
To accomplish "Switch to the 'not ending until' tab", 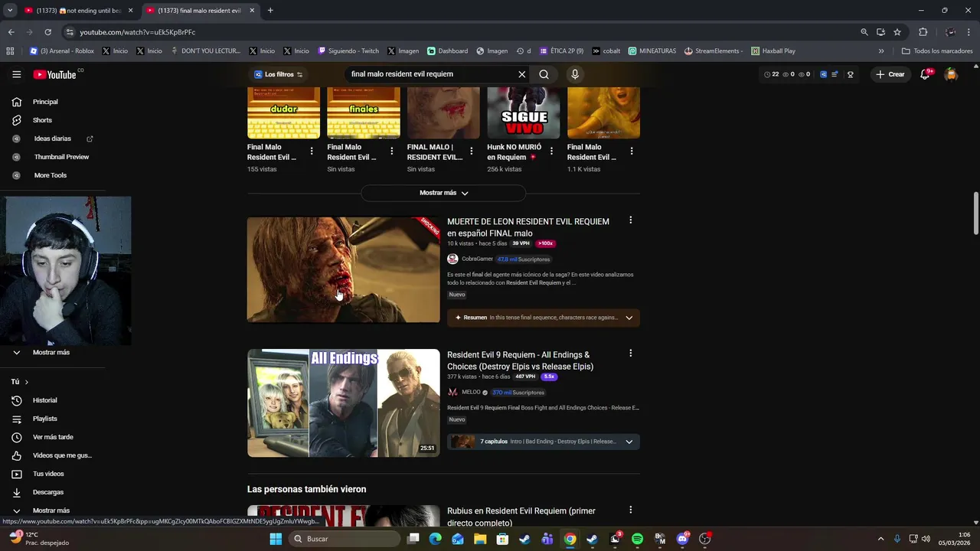I will [x=79, y=11].
